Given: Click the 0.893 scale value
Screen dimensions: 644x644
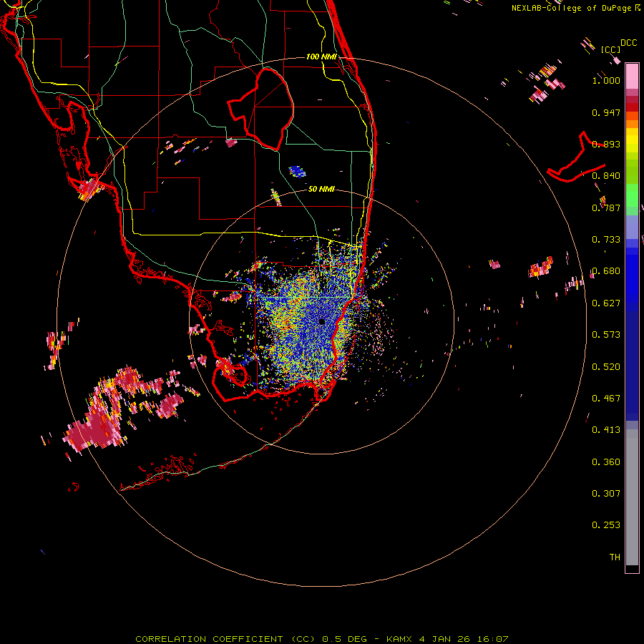Looking at the screenshot, I should pos(606,144).
